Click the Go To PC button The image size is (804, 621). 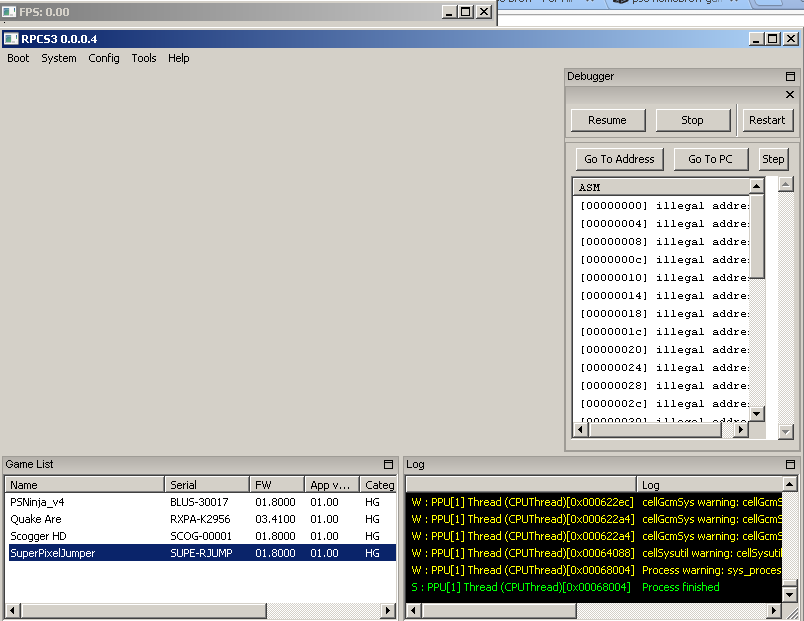[x=710, y=159]
